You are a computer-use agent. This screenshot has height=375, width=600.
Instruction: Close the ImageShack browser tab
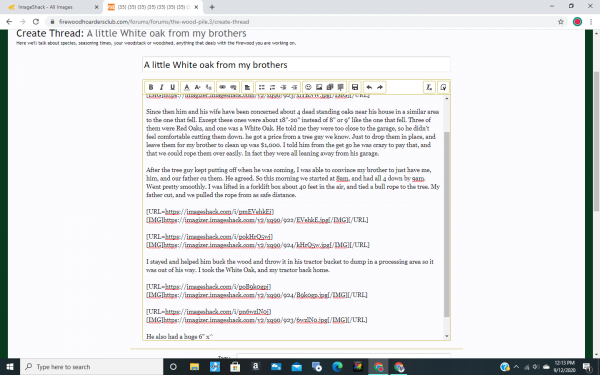[96, 7]
